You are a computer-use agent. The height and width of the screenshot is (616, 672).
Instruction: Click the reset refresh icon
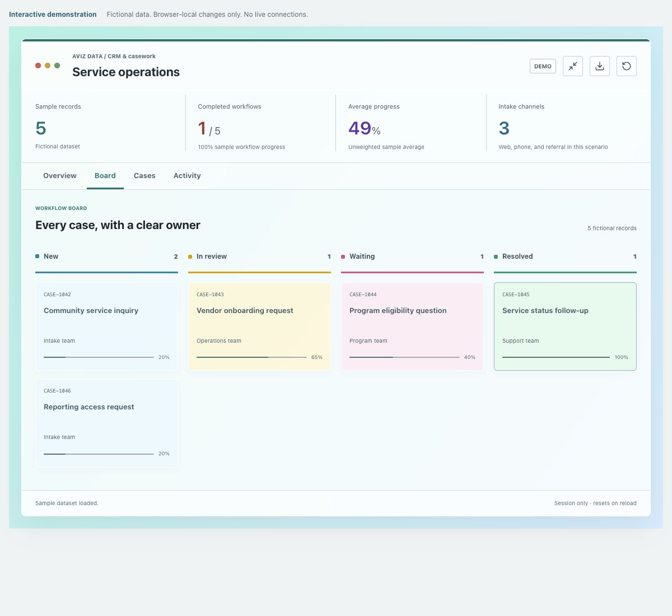627,66
